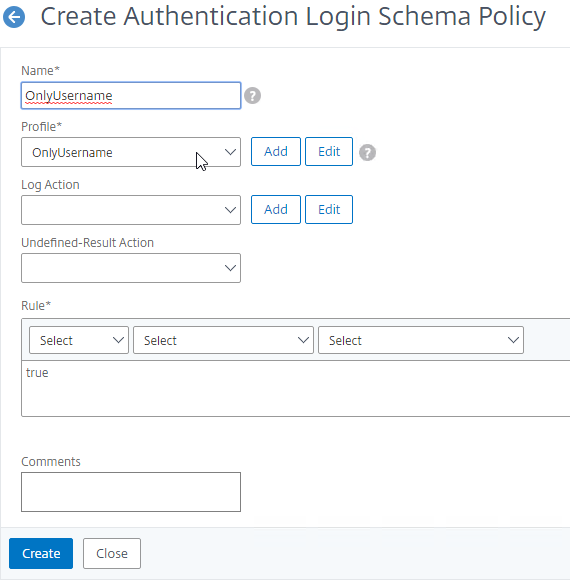Click the Create button
The height and width of the screenshot is (580, 570).
click(41, 553)
